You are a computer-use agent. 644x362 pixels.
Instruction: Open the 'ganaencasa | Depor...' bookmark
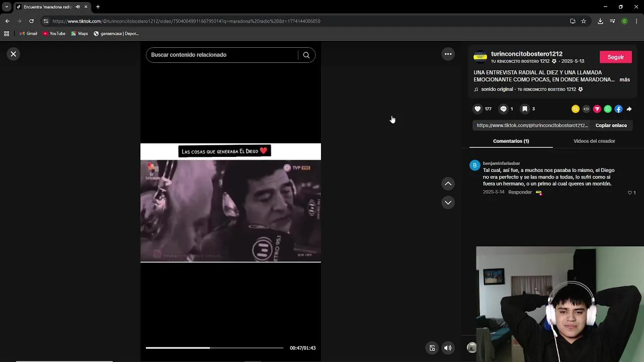[116, 34]
